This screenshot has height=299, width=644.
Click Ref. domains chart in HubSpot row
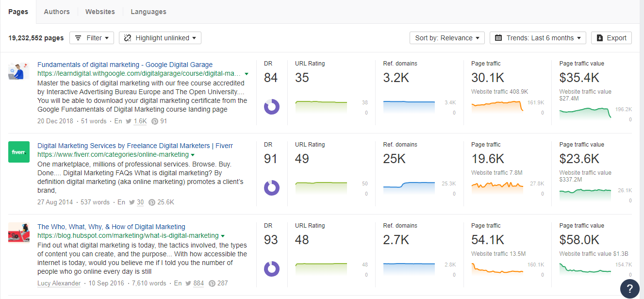(409, 269)
